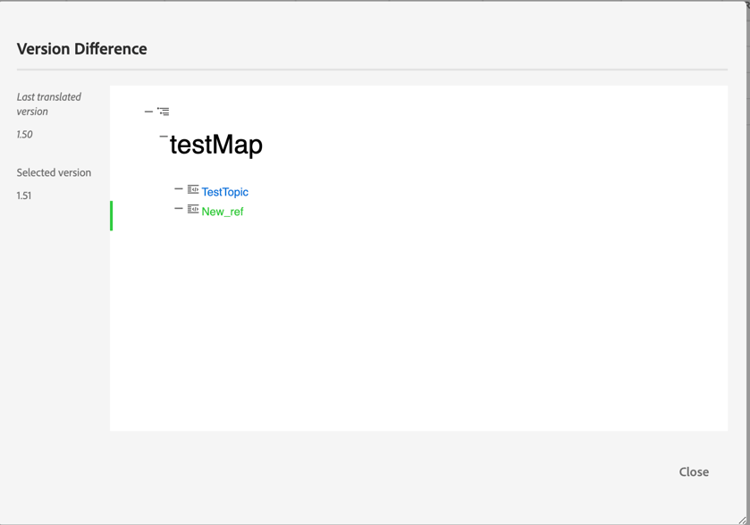Select the 1.50 version value

click(24, 134)
